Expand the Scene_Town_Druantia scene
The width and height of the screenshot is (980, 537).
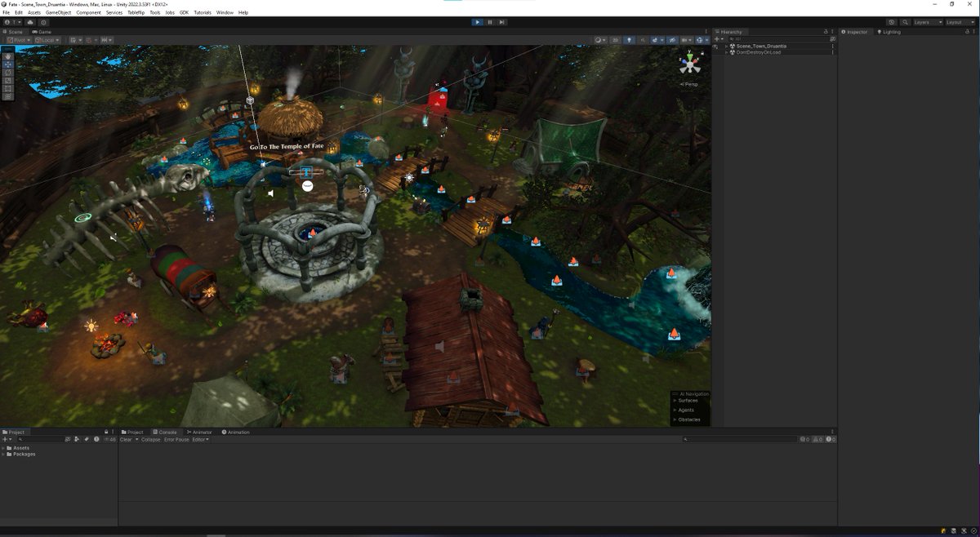[726, 47]
